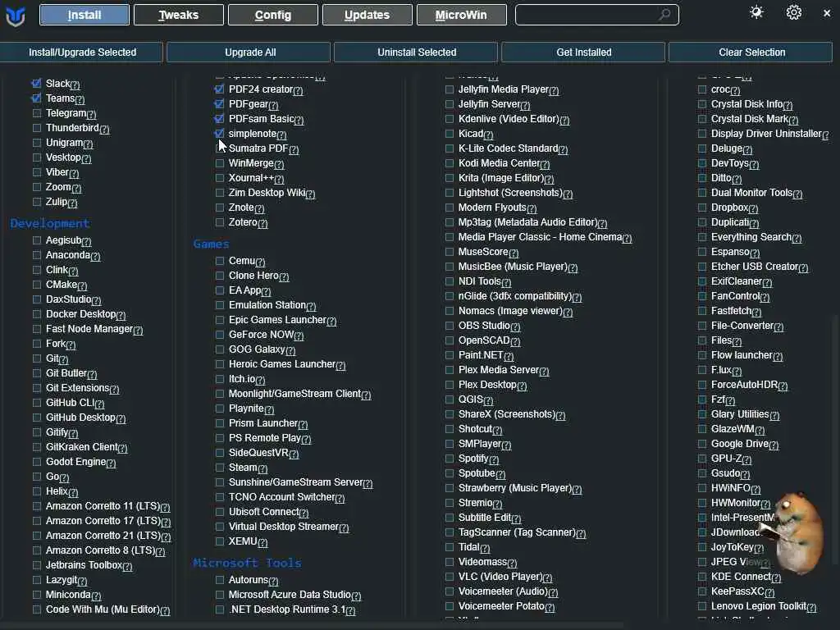Toggle the light/dark theme sun icon
This screenshot has height=630, width=840.
[x=756, y=12]
